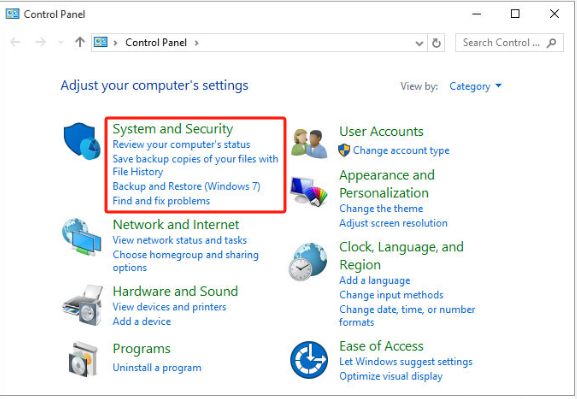The image size is (577, 399).
Task: Open Backup and Restore (Windows 7)
Action: [x=186, y=186]
